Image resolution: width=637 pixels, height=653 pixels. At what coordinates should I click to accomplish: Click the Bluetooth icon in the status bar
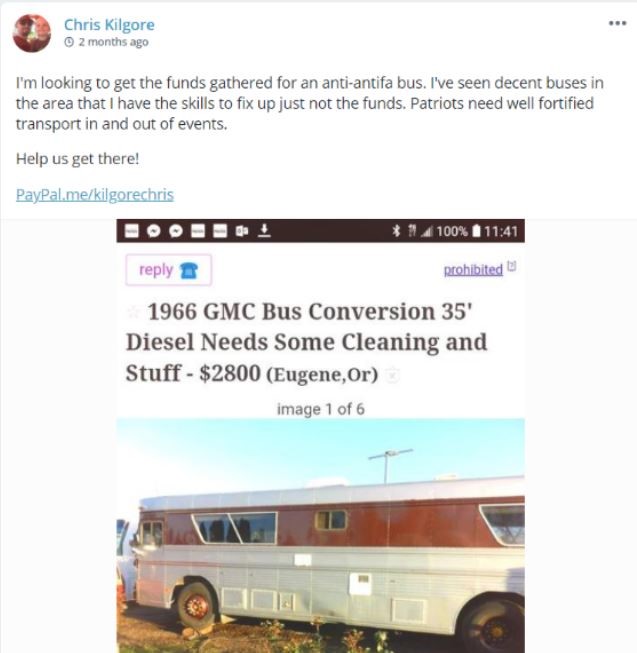pos(396,231)
